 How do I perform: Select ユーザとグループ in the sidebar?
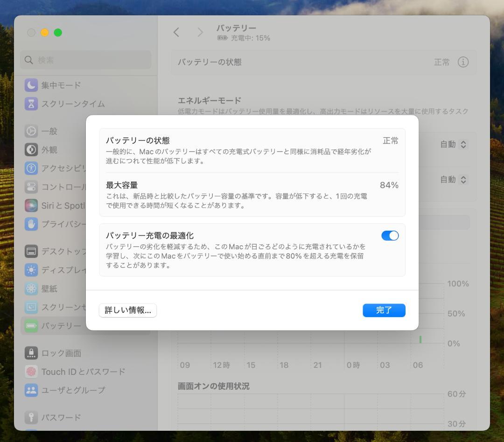[x=31, y=390]
